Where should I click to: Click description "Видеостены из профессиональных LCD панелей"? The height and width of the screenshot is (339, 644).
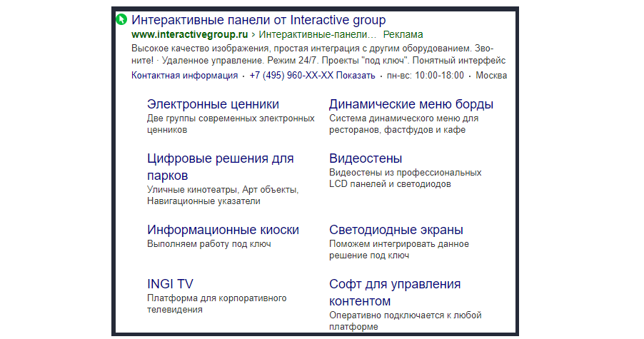click(406, 178)
